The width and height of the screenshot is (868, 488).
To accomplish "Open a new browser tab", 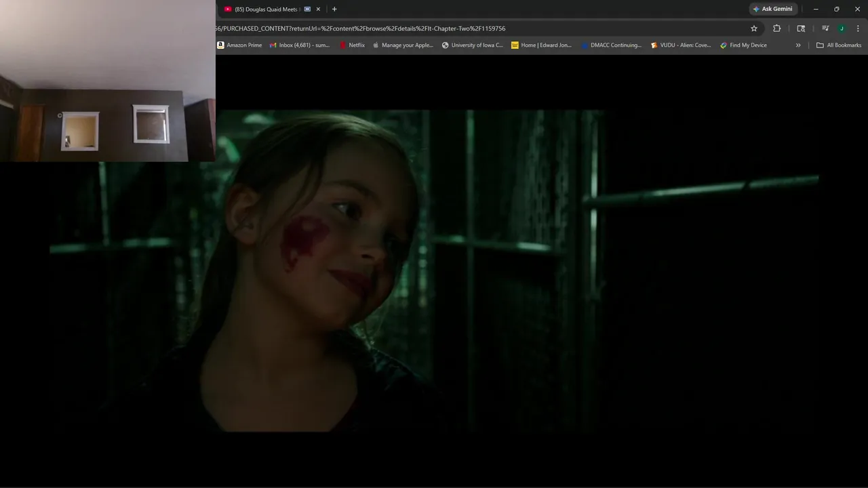I will (334, 9).
